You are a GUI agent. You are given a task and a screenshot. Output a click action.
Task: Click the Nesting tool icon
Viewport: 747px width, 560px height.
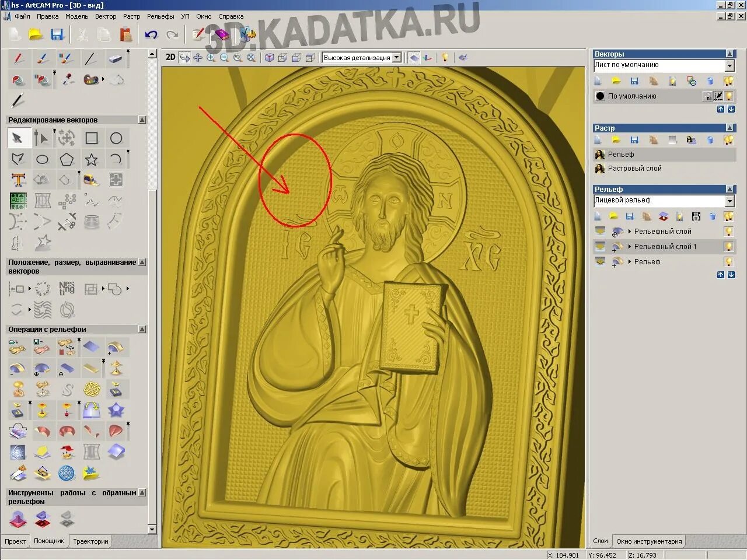coord(67,288)
